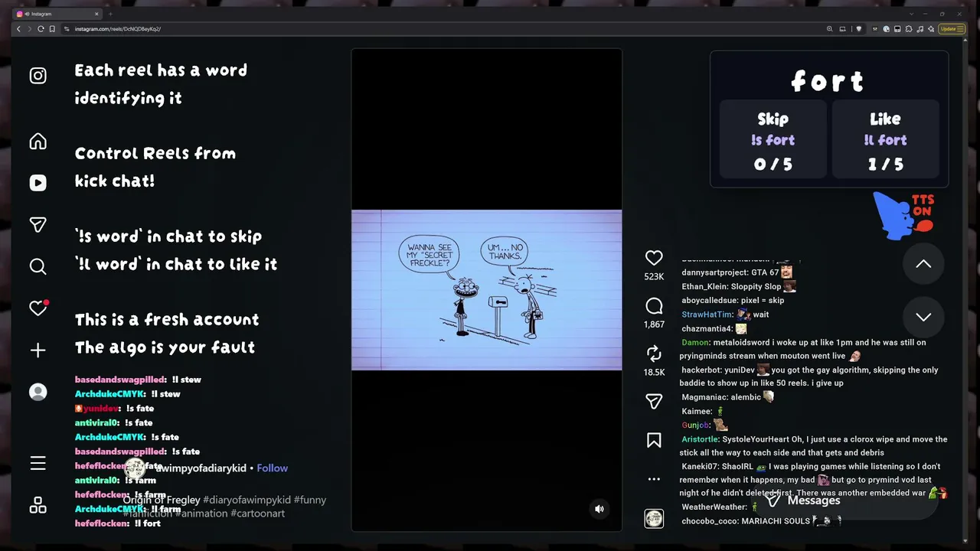Click chocobo_coco's 'MARIACHI SOULS' message

[x=762, y=521]
